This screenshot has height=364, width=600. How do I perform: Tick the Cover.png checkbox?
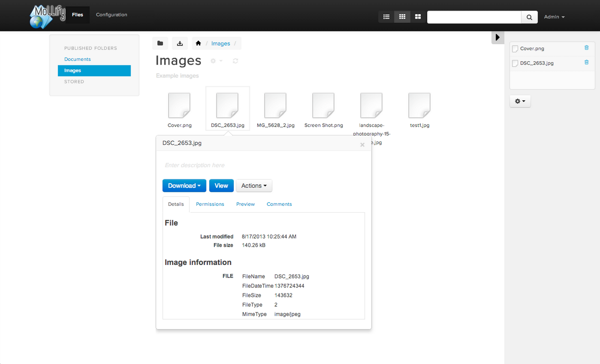pyautogui.click(x=515, y=49)
